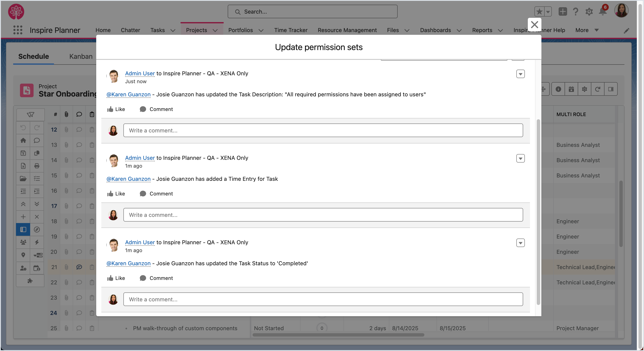Go to the Home tab
Viewport: 644px width, 351px height.
103,30
